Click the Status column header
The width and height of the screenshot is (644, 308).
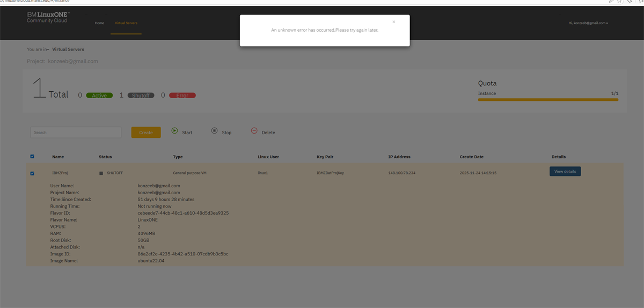click(105, 157)
